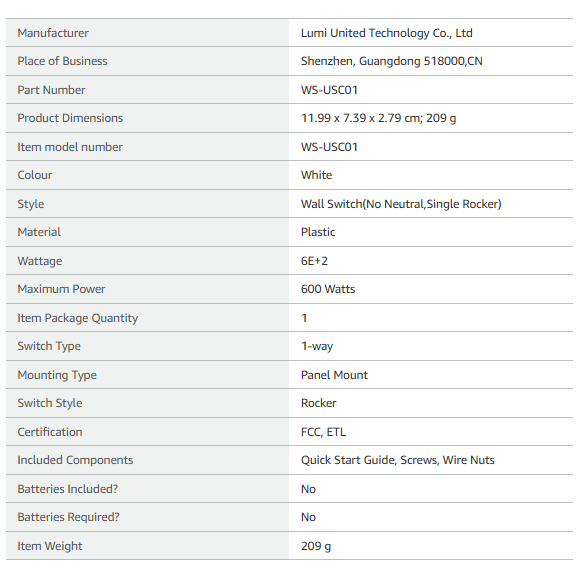Image resolution: width=583 pixels, height=582 pixels.
Task: Click the Certification value FCC, ETL
Action: click(323, 432)
